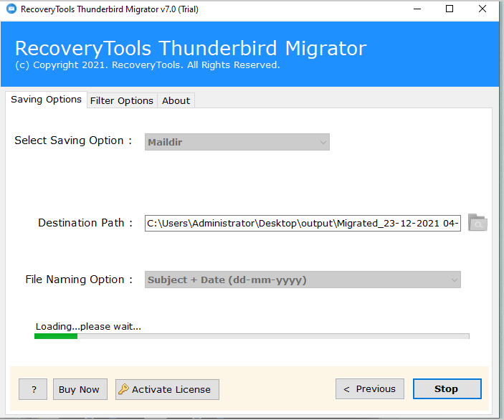
Task: Click the Buy Now button
Action: tap(80, 389)
